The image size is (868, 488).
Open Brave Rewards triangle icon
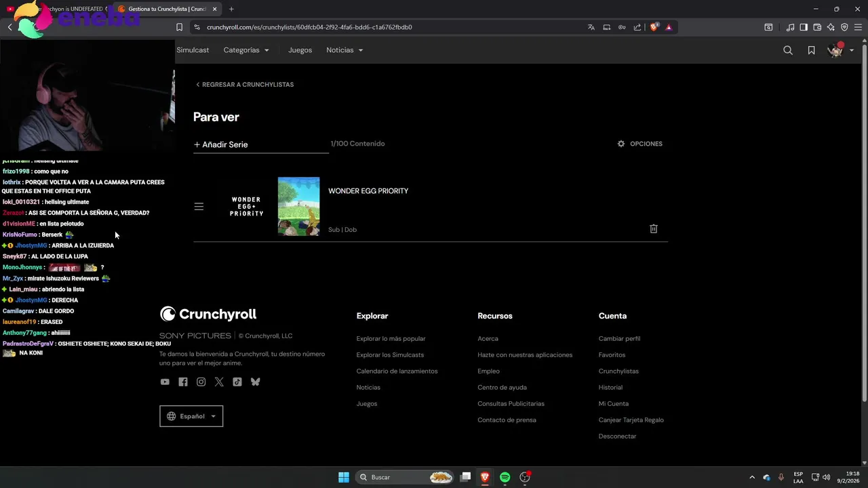pos(669,27)
